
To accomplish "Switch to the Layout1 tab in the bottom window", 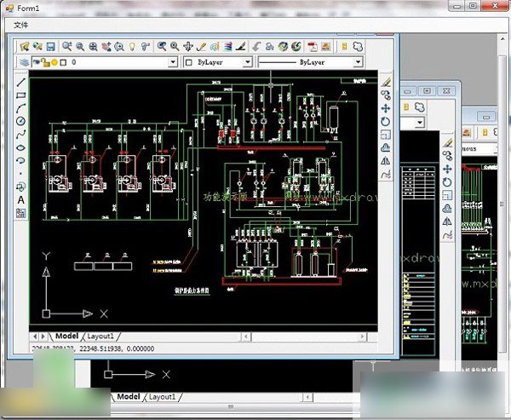I will [163, 396].
